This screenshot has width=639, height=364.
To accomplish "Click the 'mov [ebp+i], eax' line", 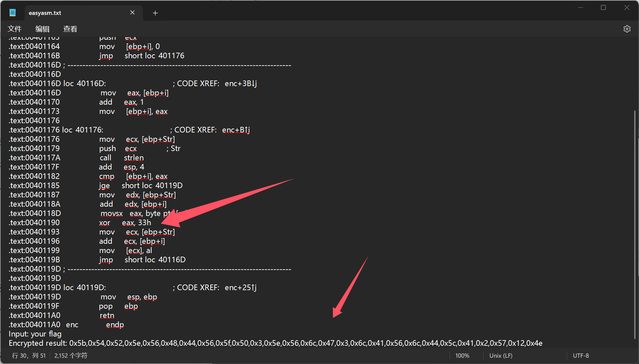I will pos(88,111).
